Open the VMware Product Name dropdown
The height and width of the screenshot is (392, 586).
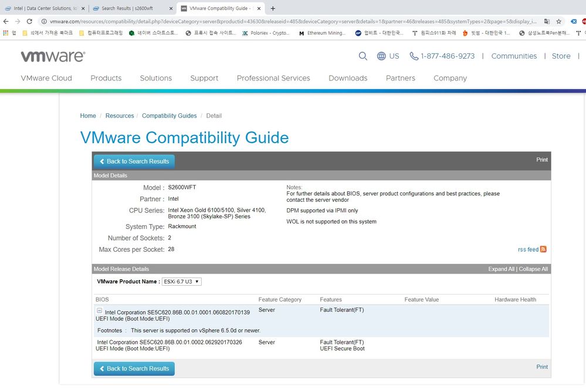182,282
